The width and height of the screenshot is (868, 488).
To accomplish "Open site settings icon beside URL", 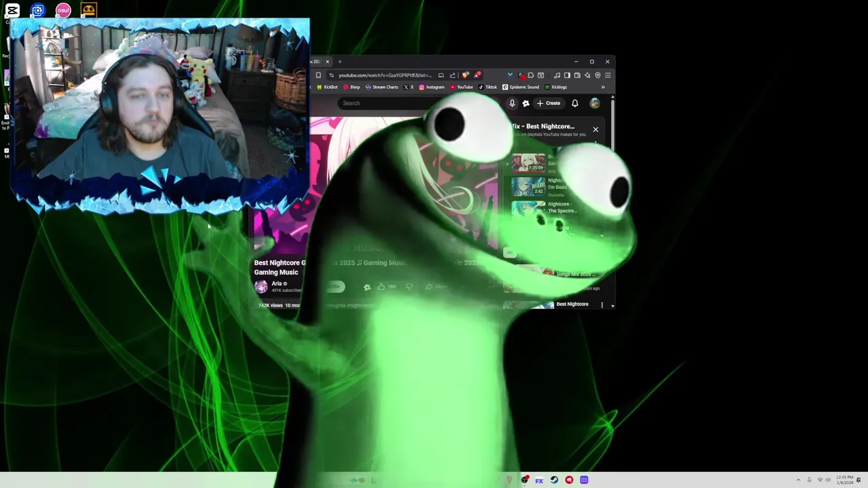I will tap(332, 75).
